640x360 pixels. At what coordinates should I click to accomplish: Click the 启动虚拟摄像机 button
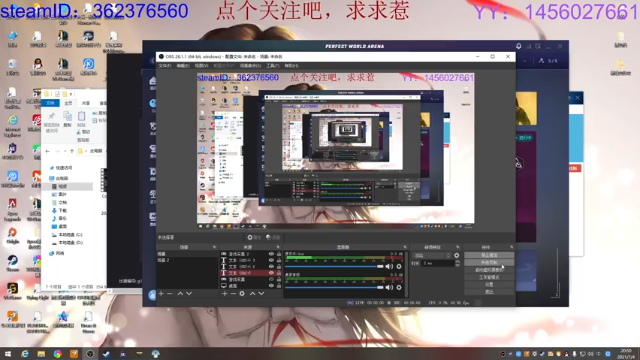pos(489,270)
